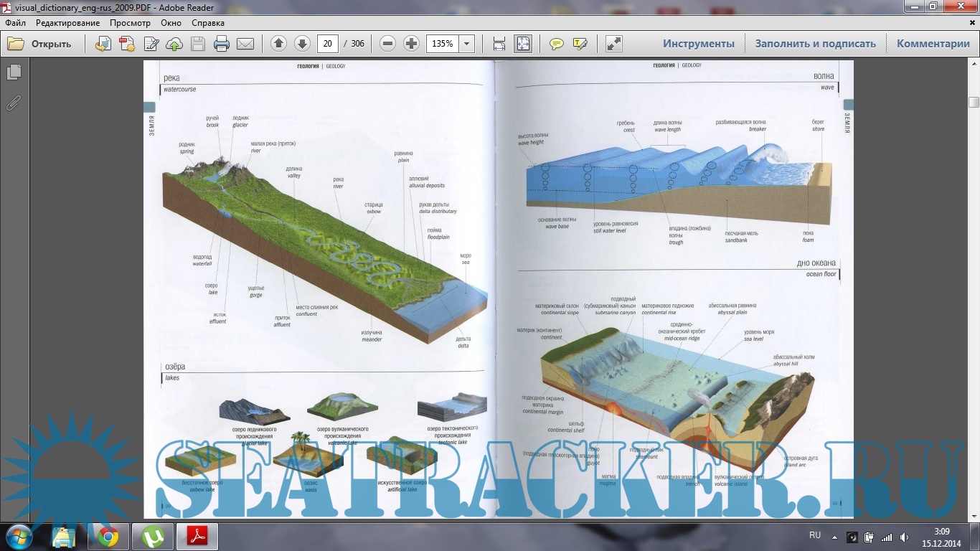
Task: Go to previous page with up arrow
Action: [x=278, y=44]
